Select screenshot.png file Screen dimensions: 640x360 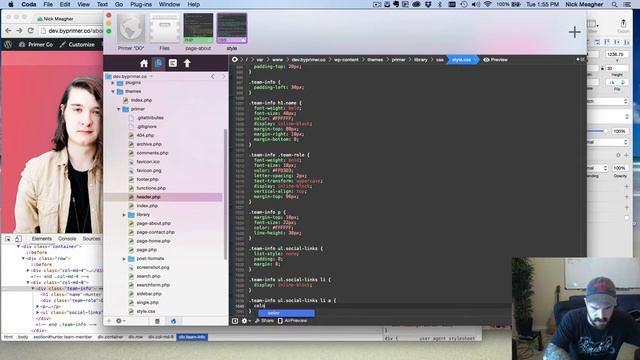153,267
